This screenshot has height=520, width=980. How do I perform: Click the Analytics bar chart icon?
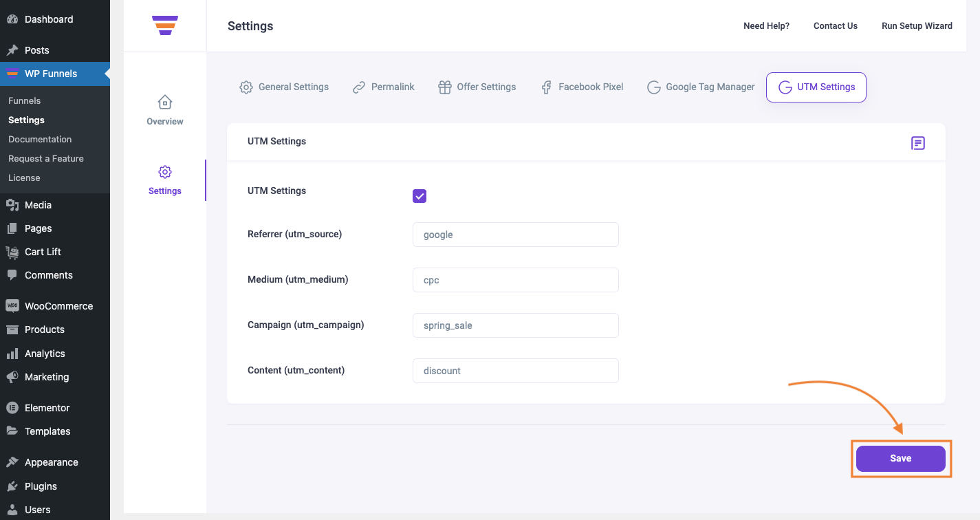[12, 354]
